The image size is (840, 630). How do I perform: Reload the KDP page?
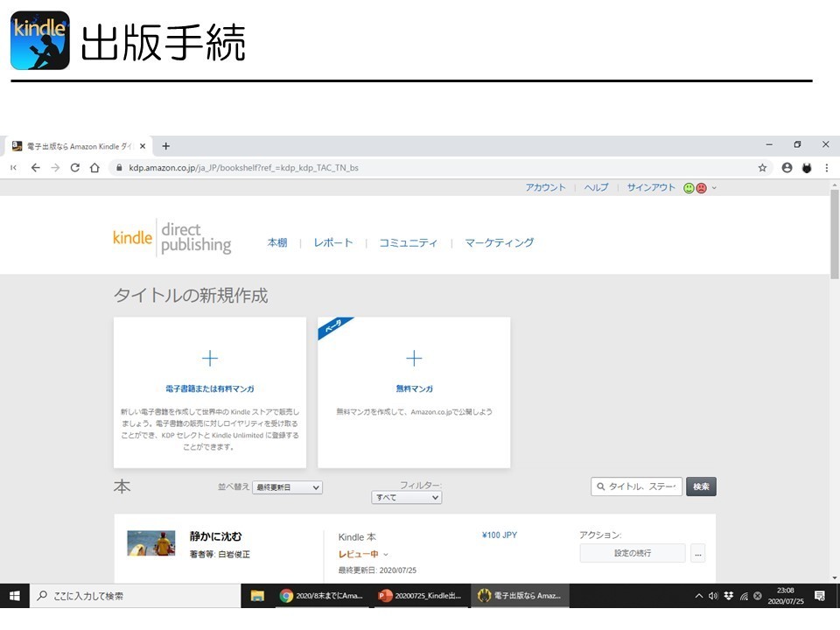(75, 168)
